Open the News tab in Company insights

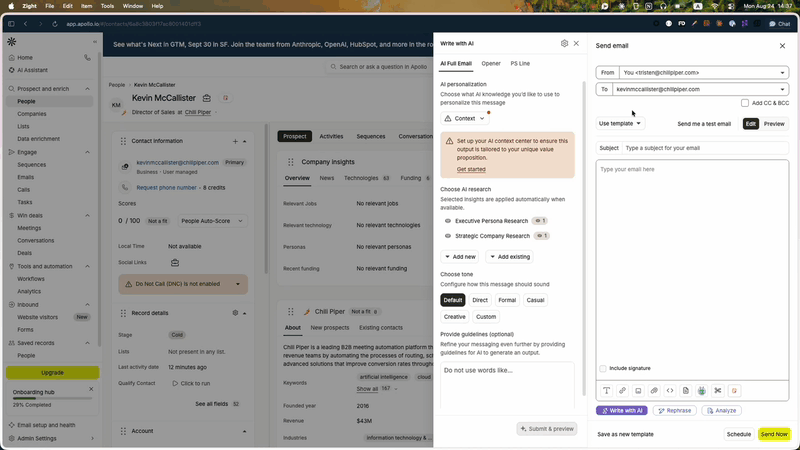327,178
